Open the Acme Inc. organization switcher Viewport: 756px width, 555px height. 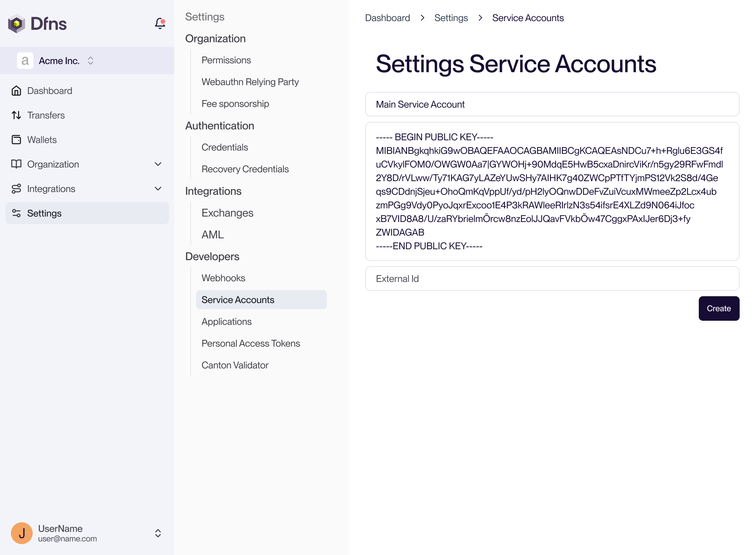click(91, 61)
